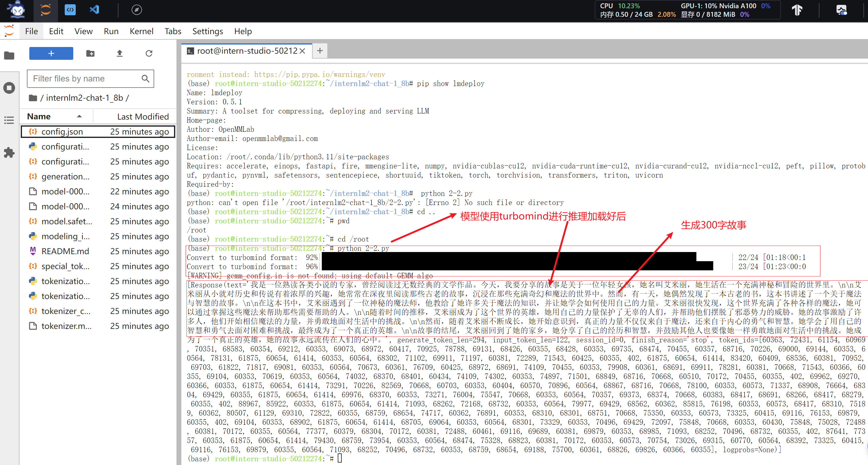Sort files by the Name column header
The height and width of the screenshot is (465, 868).
click(56, 117)
